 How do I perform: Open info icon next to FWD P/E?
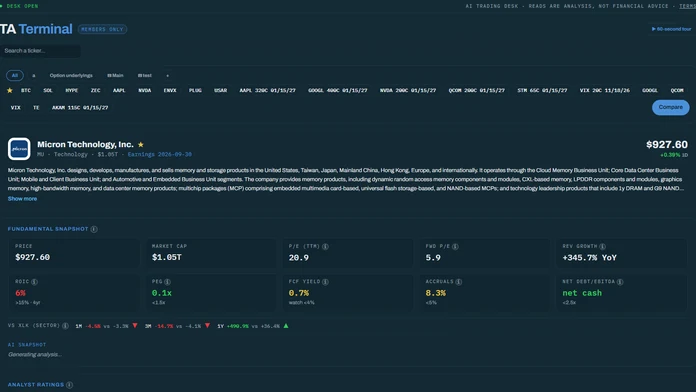[x=455, y=246]
